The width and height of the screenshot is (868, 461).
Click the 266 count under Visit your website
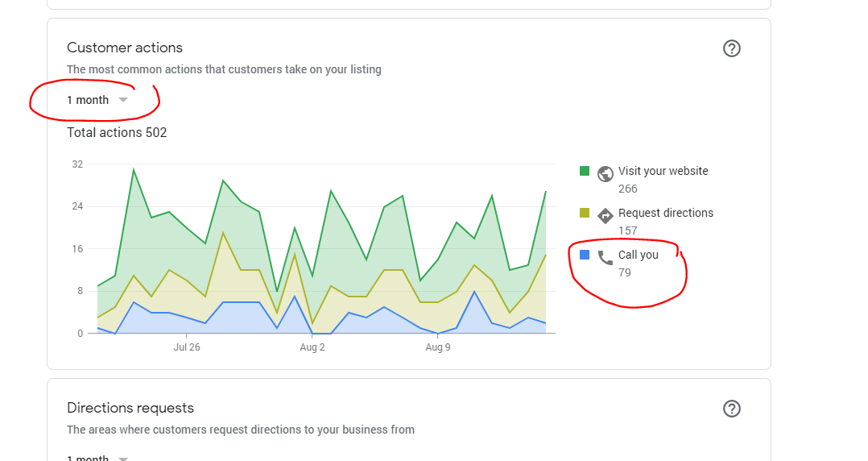point(627,189)
